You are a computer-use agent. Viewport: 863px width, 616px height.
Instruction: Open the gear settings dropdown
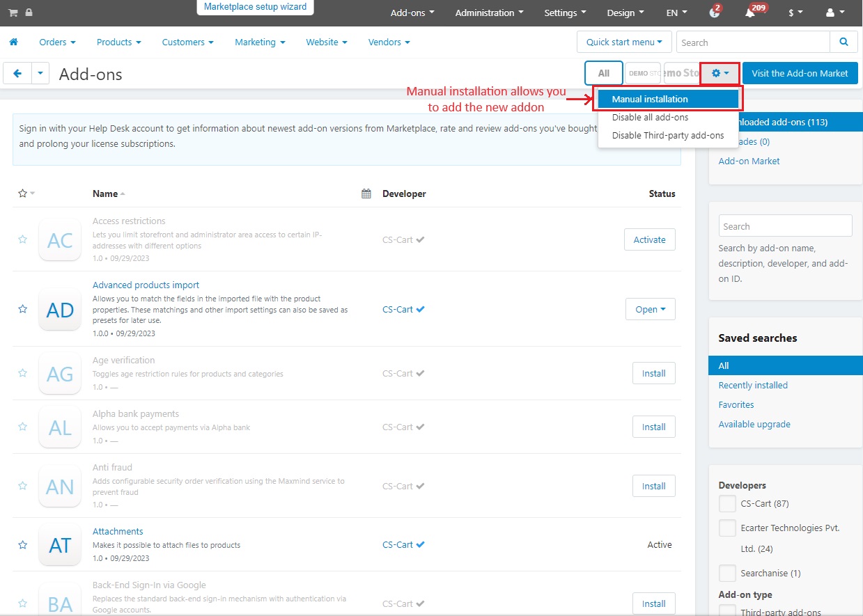[x=720, y=73]
